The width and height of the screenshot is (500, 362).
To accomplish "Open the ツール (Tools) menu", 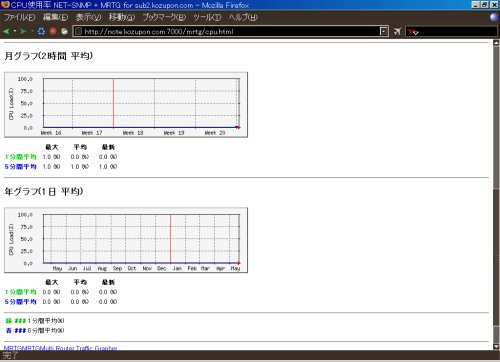I will point(207,17).
